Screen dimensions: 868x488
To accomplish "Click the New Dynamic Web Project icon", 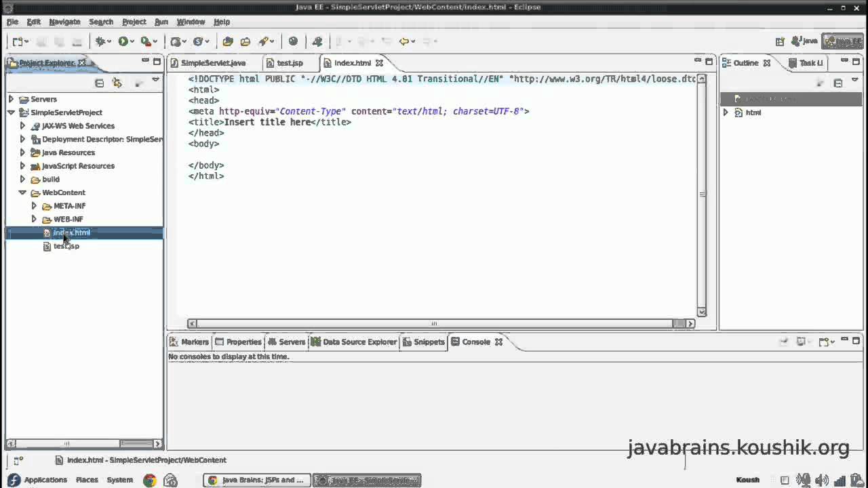I will (176, 41).
